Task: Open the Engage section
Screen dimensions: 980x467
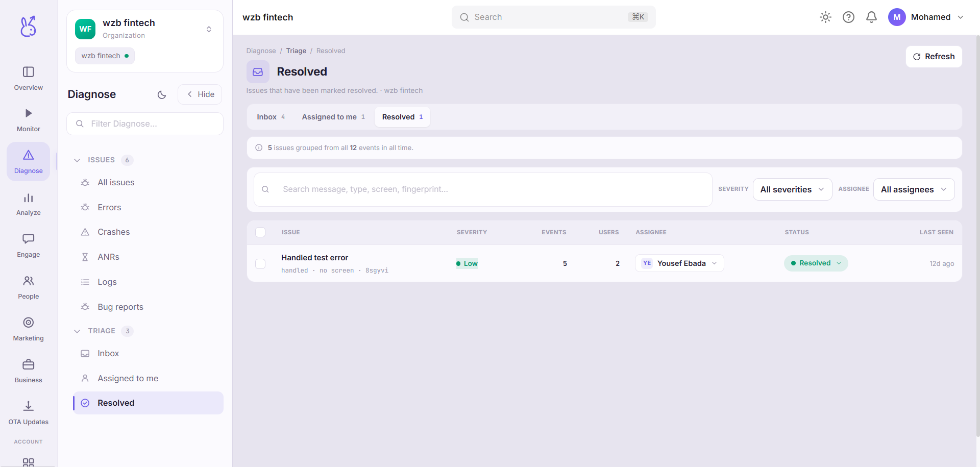Action: pos(29,245)
